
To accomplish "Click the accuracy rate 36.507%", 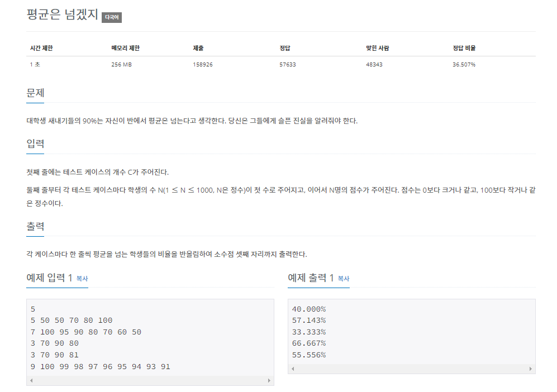I will coord(464,65).
